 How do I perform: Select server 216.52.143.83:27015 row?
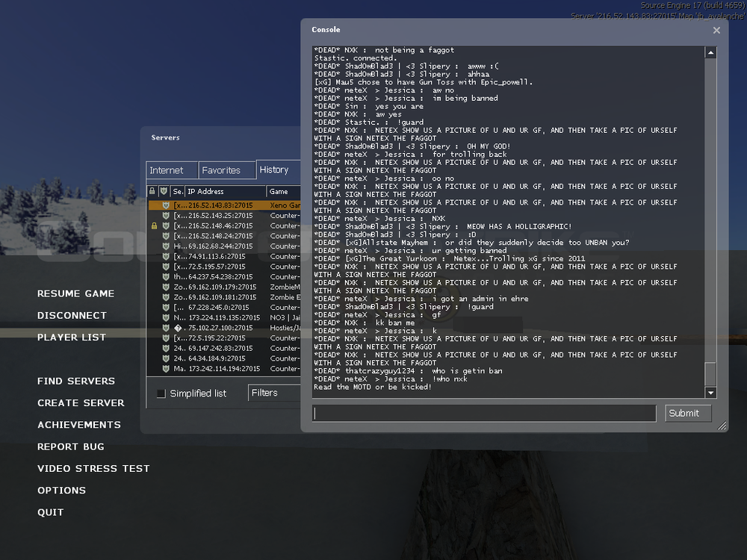(x=224, y=205)
